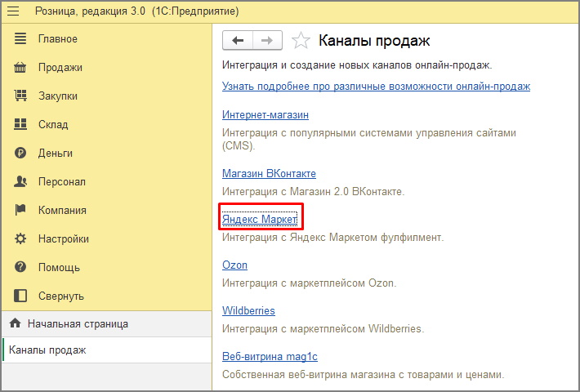This screenshot has height=392, width=580.
Task: Open the Яндекс Маркет link
Action: click(259, 219)
